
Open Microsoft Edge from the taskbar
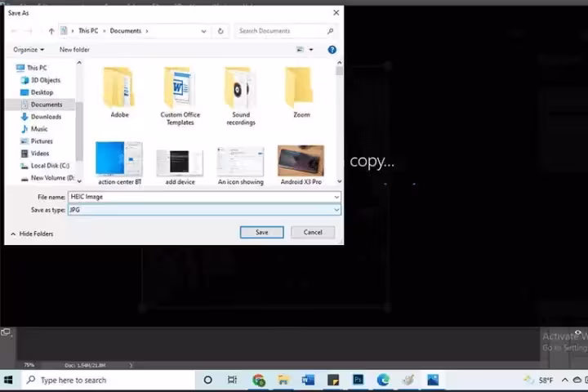[x=383, y=381]
